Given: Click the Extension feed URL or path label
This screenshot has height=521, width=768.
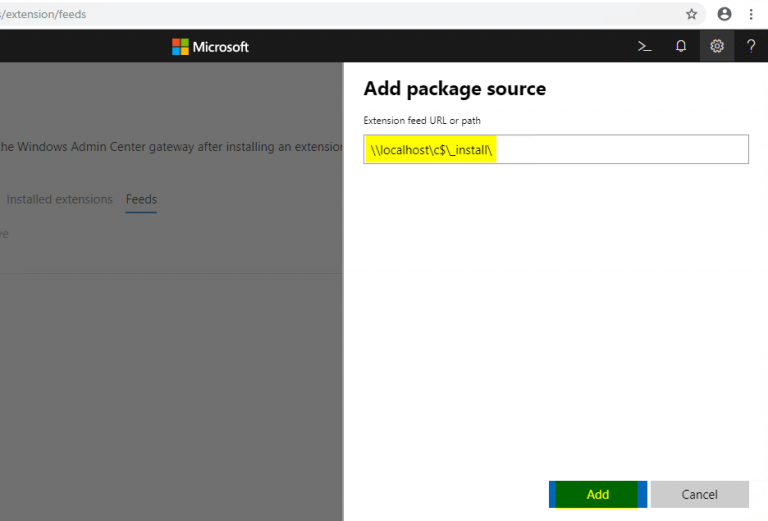Looking at the screenshot, I should (x=423, y=121).
